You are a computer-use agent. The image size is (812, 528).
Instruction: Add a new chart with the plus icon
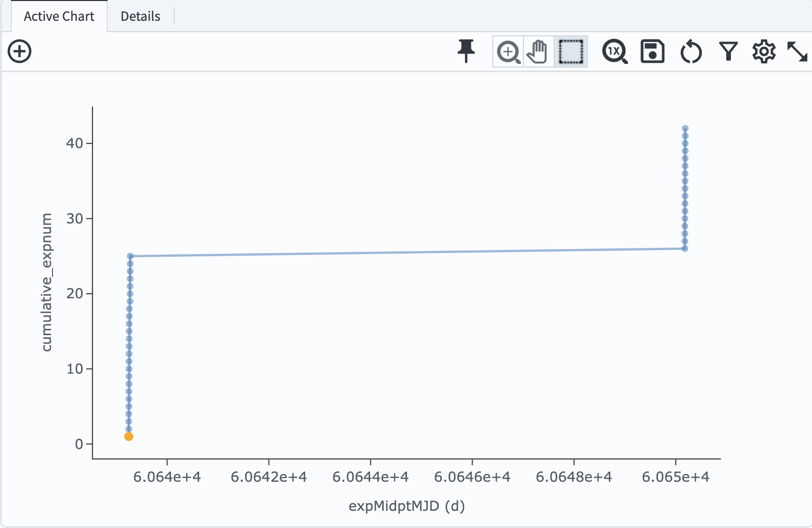[19, 51]
